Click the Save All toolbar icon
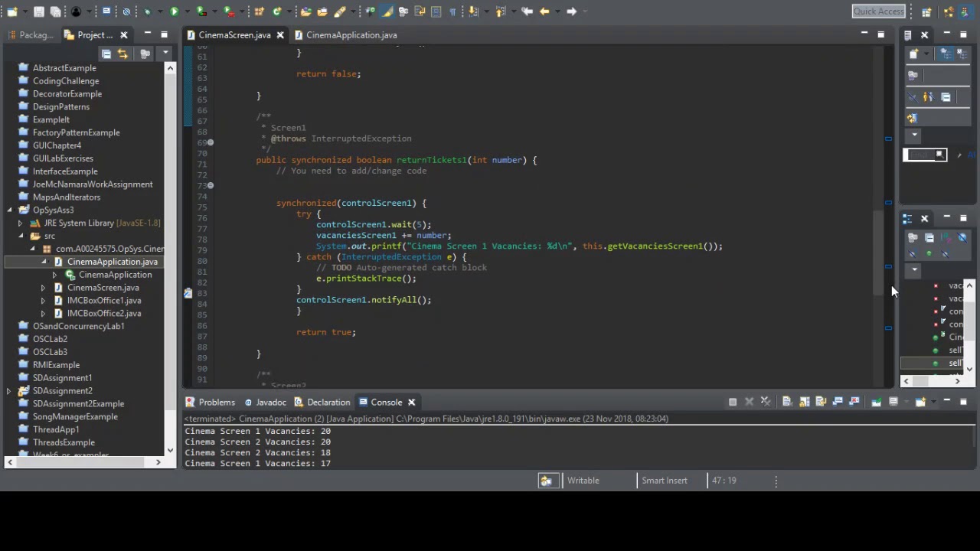 55,11
